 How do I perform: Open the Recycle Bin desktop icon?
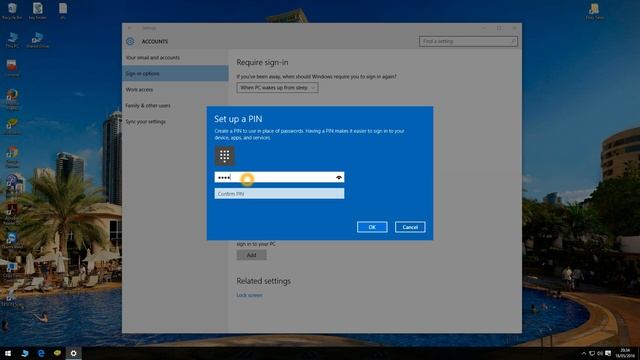click(12, 11)
